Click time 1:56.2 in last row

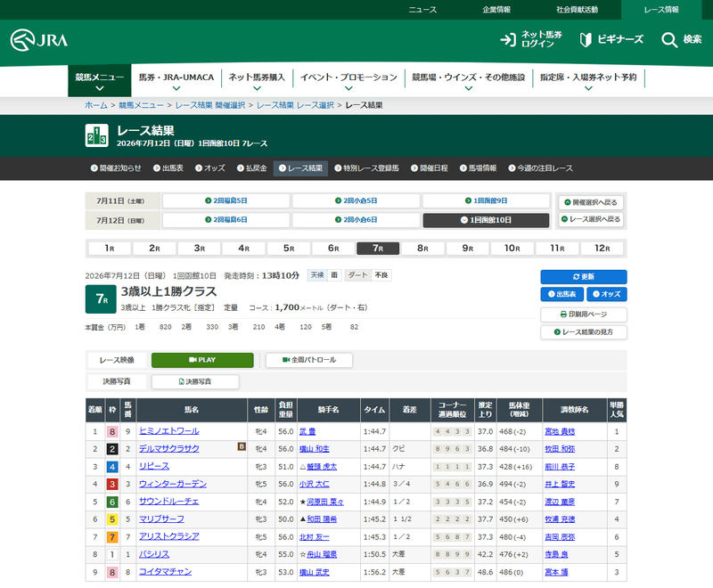click(374, 572)
